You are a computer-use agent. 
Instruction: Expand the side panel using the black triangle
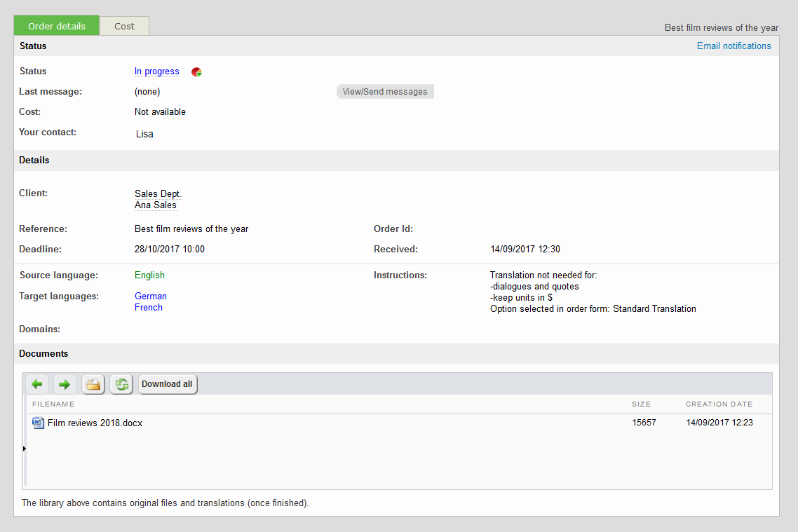[25, 448]
